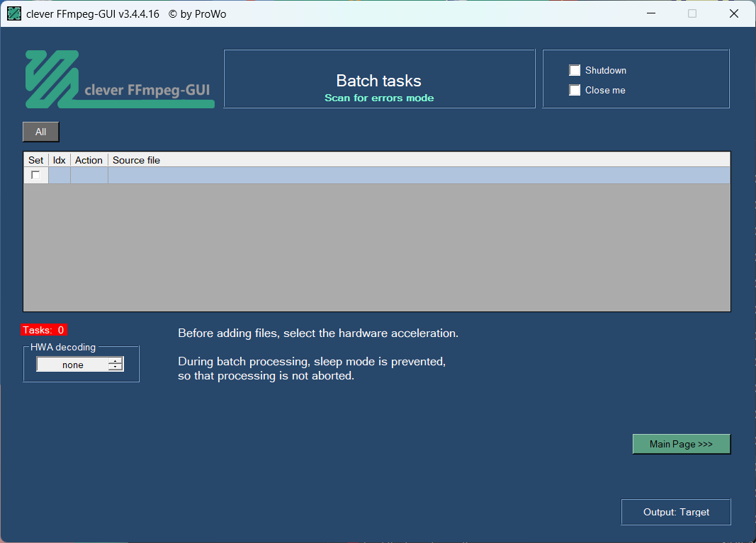This screenshot has width=756, height=543.
Task: Click the Batch tasks heading
Action: [x=379, y=81]
